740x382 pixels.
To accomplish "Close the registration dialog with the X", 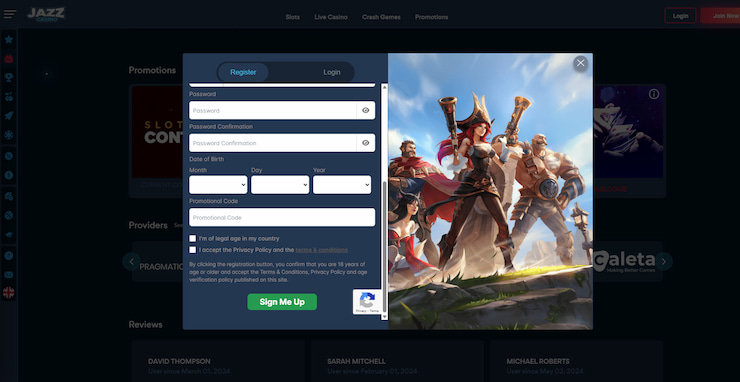I will point(580,63).
